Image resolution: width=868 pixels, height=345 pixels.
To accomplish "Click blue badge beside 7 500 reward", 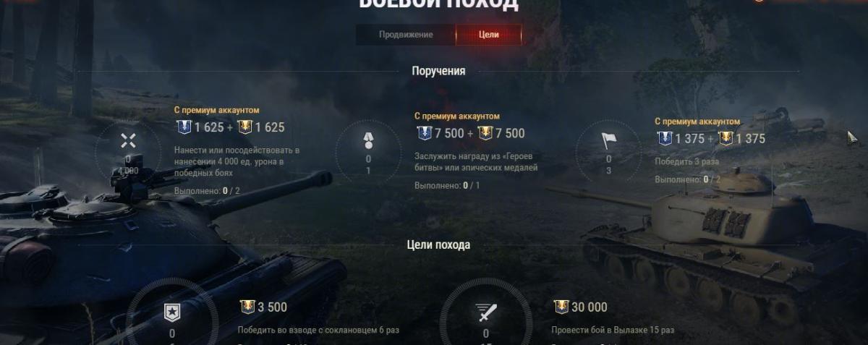I will click(424, 133).
